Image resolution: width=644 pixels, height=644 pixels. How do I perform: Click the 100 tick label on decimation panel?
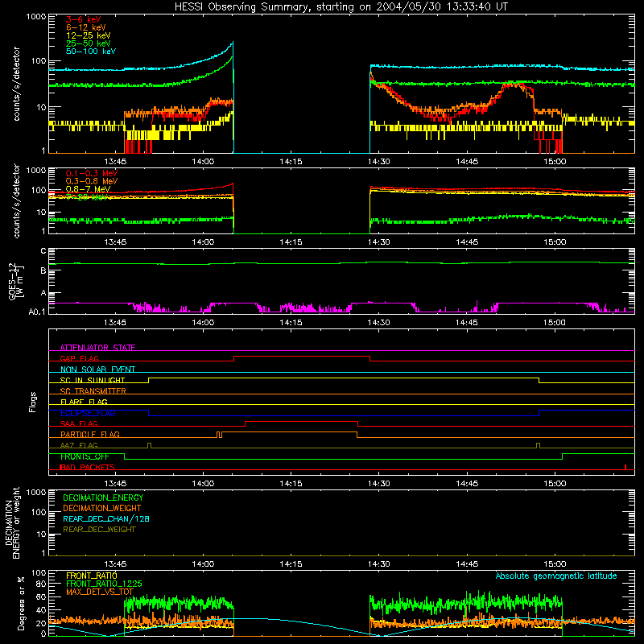[x=39, y=512]
